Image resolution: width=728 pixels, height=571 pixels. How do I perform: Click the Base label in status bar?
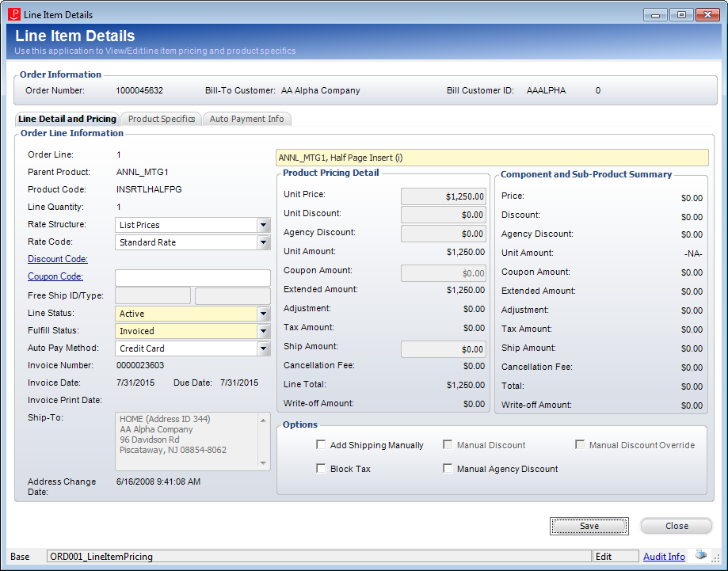coord(20,557)
